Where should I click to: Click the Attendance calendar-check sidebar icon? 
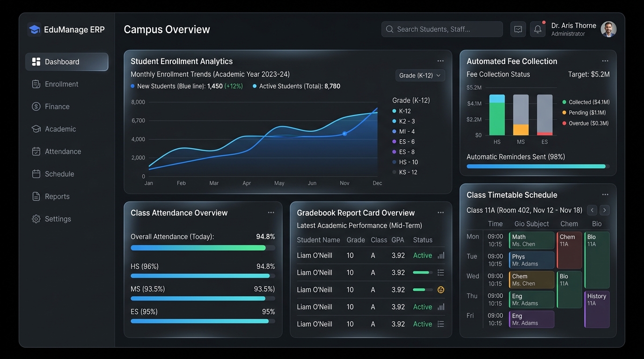pos(36,151)
